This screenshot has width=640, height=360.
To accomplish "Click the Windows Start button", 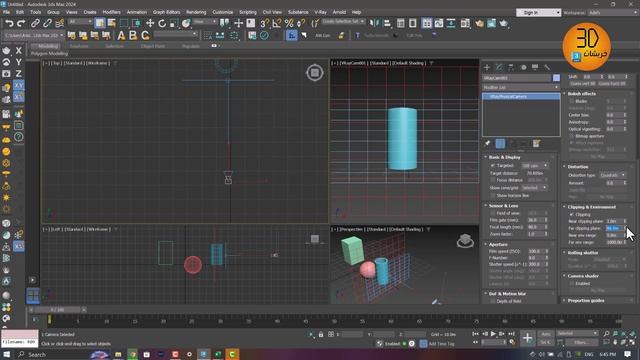I will 7,354.
